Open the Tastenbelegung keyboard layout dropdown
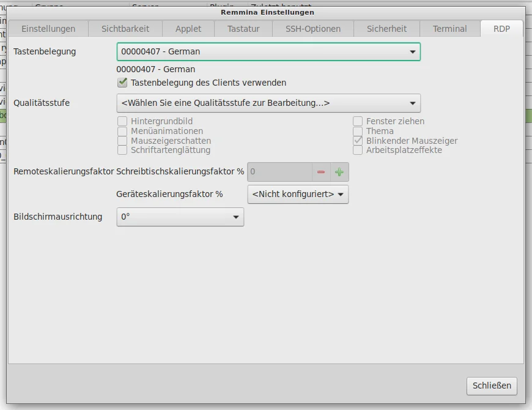 point(268,52)
